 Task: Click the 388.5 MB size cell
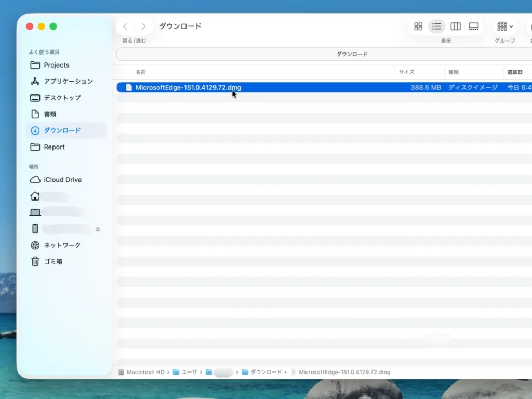pyautogui.click(x=426, y=87)
